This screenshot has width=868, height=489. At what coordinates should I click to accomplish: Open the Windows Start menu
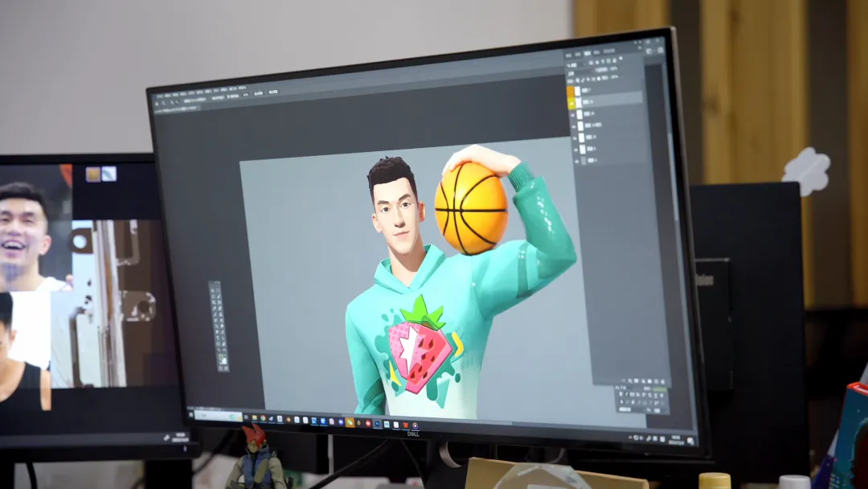click(x=191, y=414)
